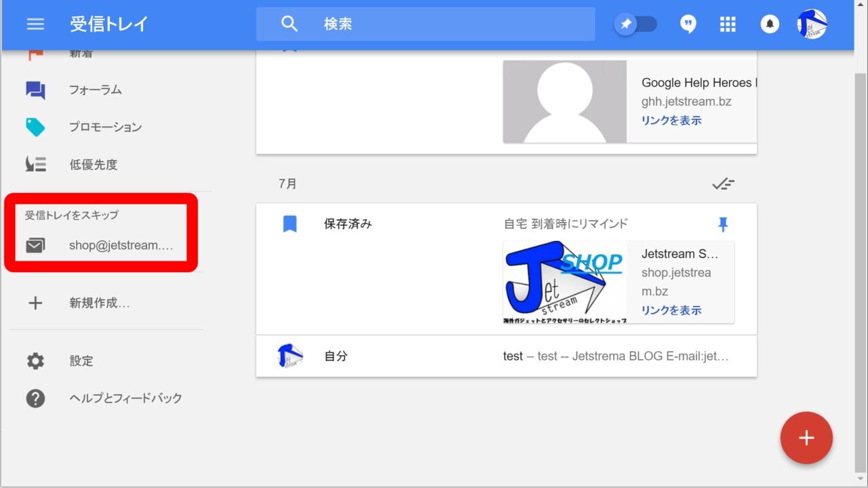Screen dimensions: 868x488
Task: Select the プロモーション category
Action: coord(105,127)
